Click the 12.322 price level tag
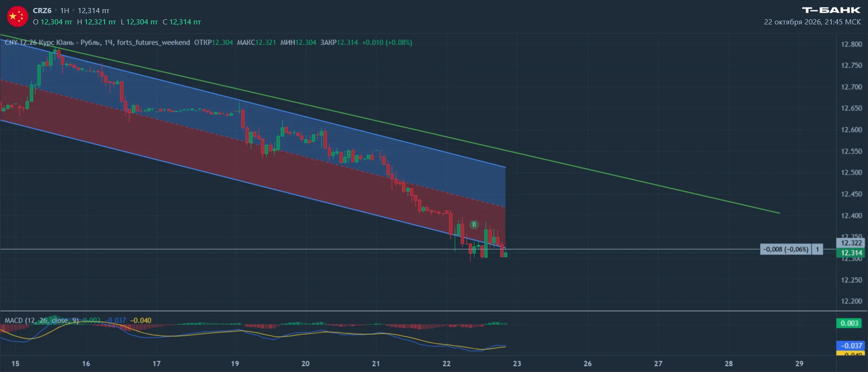868x372 pixels. (x=851, y=243)
